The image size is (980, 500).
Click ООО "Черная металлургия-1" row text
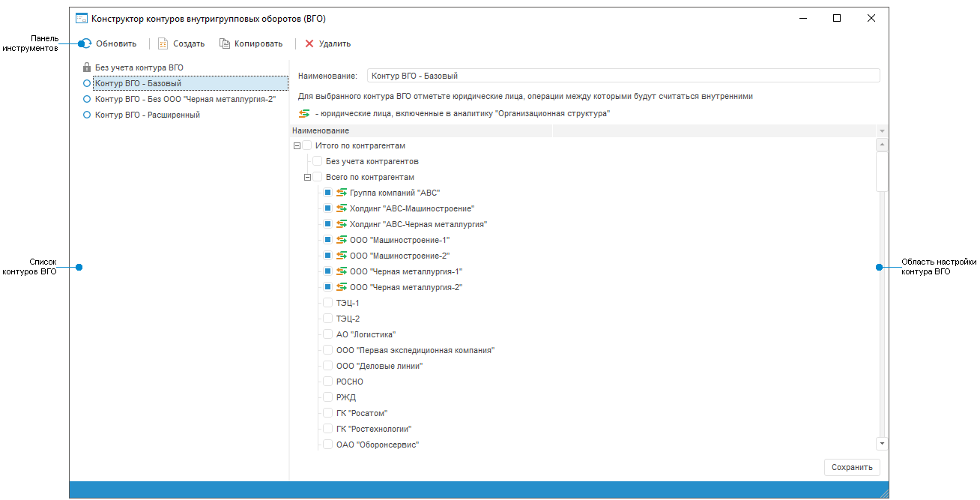click(406, 271)
